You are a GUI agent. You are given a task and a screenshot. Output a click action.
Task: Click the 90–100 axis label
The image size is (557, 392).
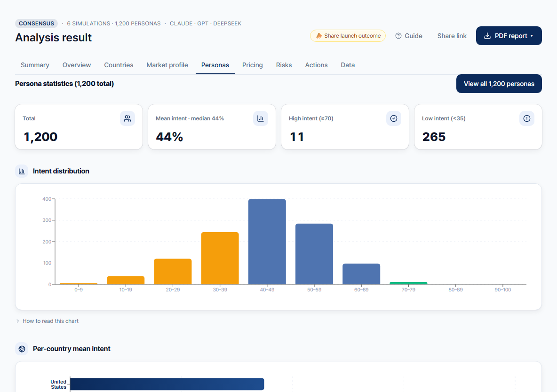[502, 290]
